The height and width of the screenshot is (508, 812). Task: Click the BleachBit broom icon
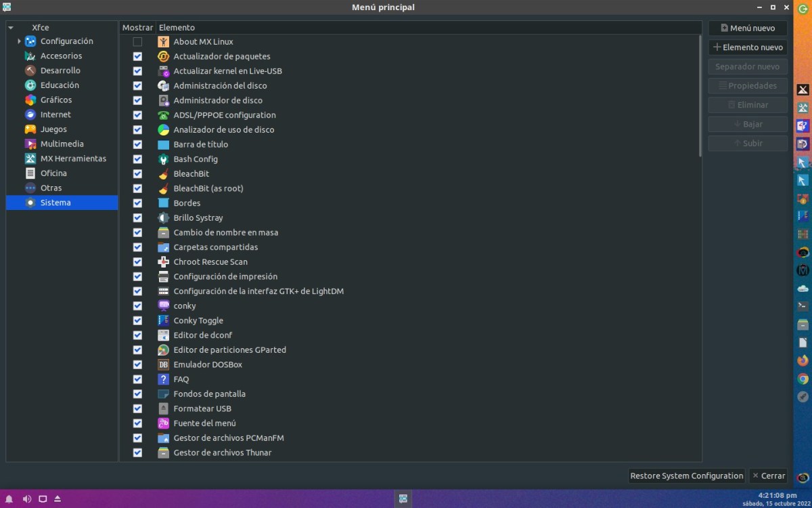pos(163,174)
